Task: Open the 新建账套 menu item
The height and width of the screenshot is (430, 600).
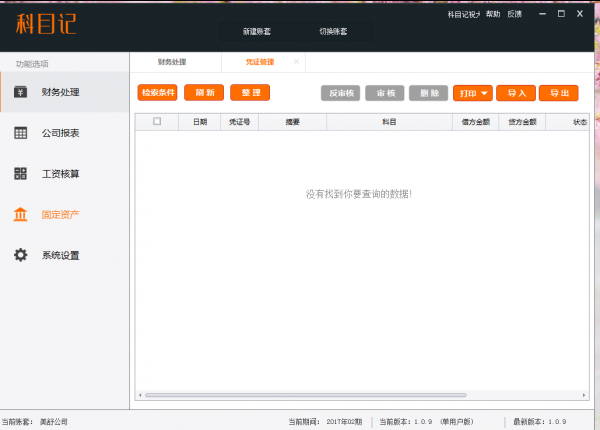Action: 256,31
